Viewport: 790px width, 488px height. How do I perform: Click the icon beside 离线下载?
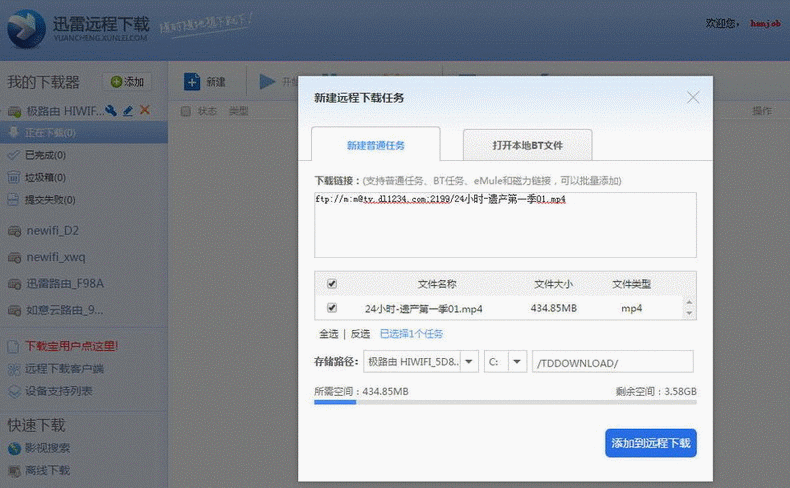(14, 471)
